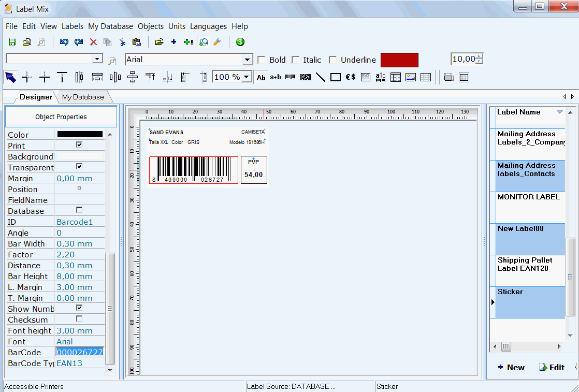579x392 pixels.
Task: Open a label with the folder icon
Action: (159, 42)
